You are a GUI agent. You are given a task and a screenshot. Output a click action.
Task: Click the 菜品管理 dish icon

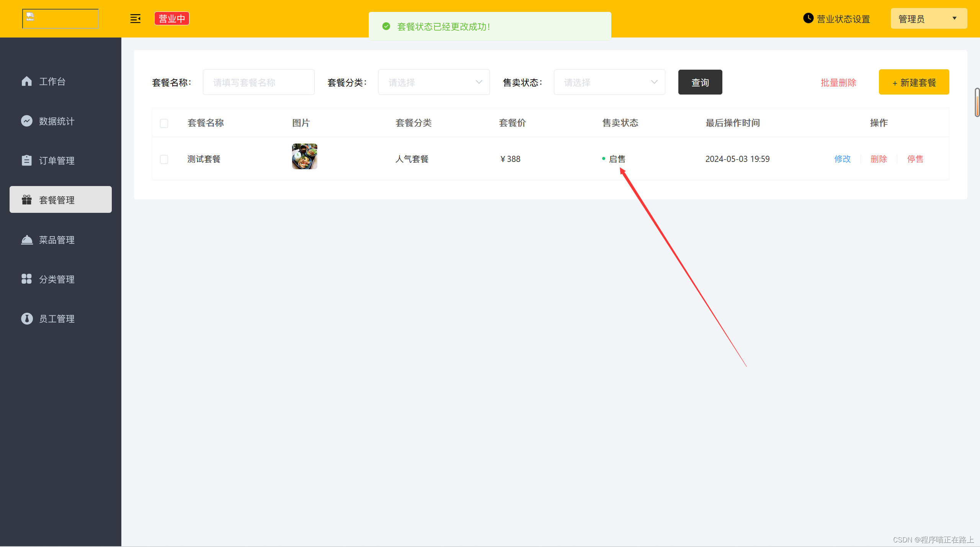pos(26,240)
